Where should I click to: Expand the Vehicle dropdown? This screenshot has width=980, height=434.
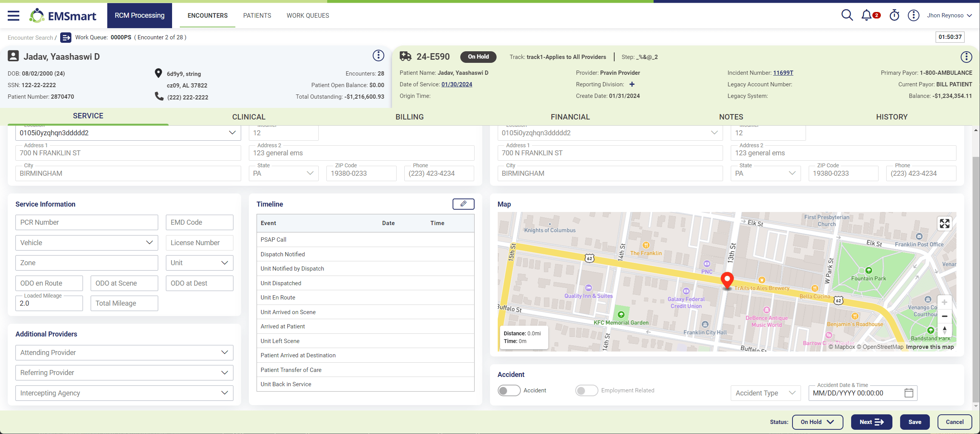pos(87,243)
